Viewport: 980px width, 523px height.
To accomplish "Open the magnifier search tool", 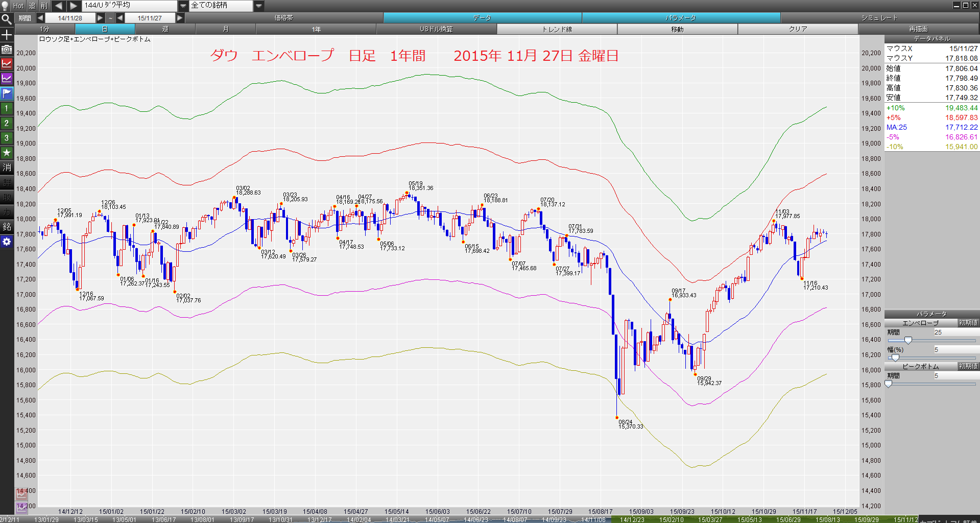I will click(6, 20).
